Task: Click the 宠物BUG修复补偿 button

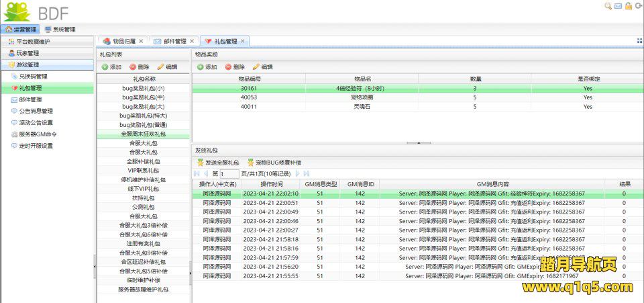Action: coord(274,163)
